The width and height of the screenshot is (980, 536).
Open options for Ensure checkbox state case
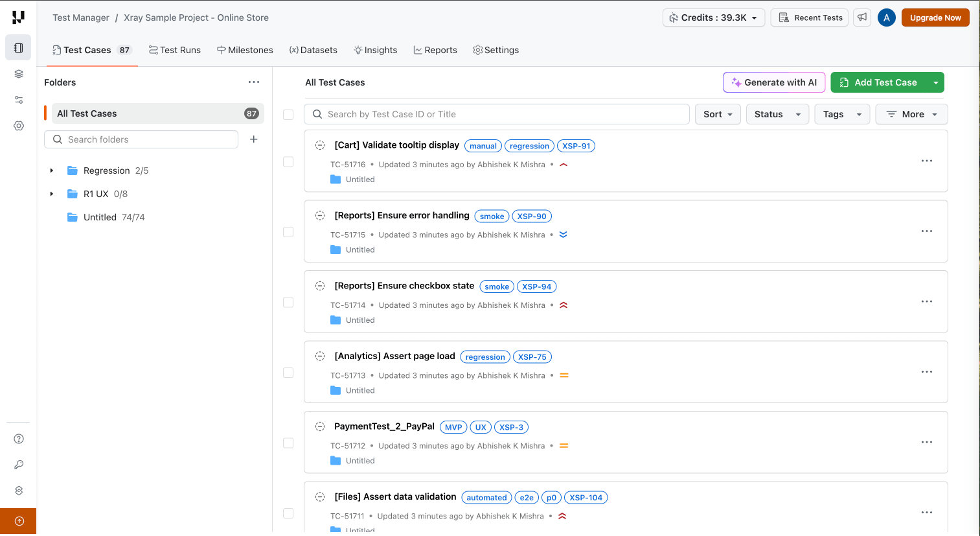pyautogui.click(x=927, y=301)
